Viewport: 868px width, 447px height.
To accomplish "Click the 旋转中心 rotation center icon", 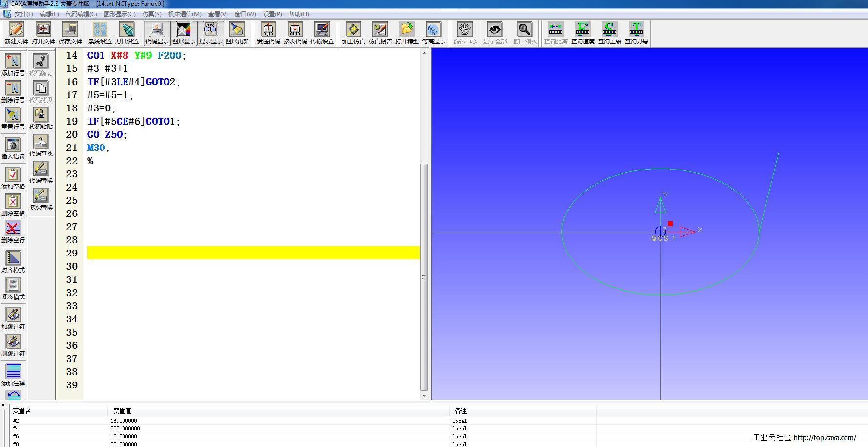I will coord(465,33).
